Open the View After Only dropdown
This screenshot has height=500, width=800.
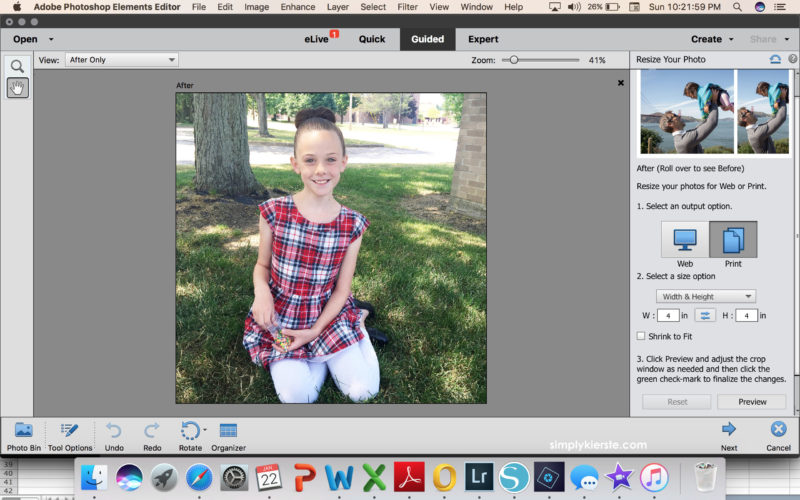[x=121, y=60]
